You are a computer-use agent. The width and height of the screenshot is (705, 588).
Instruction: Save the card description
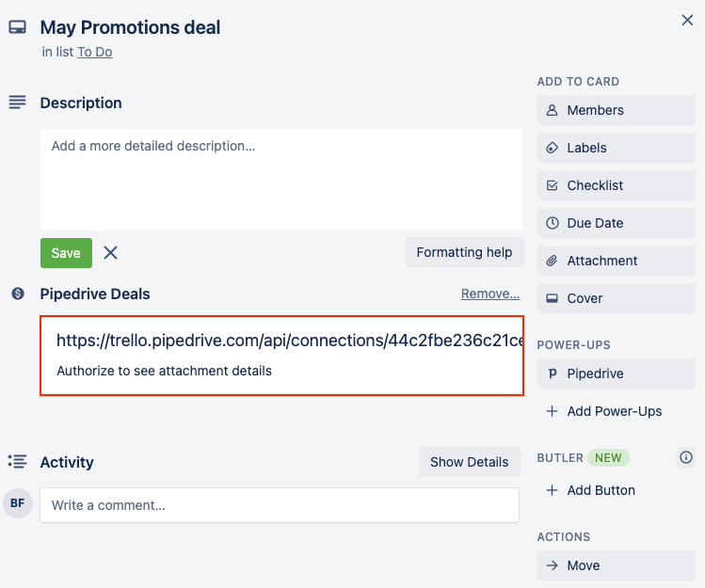(66, 253)
